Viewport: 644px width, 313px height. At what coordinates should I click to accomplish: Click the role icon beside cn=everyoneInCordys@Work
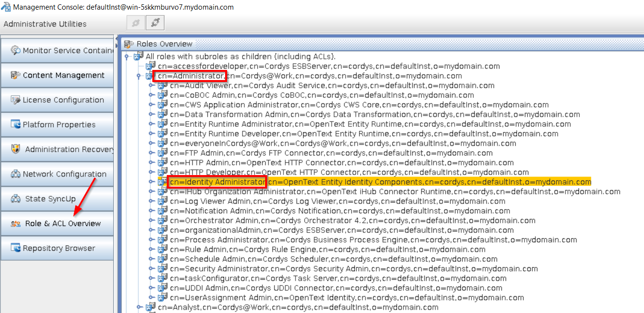pos(163,143)
